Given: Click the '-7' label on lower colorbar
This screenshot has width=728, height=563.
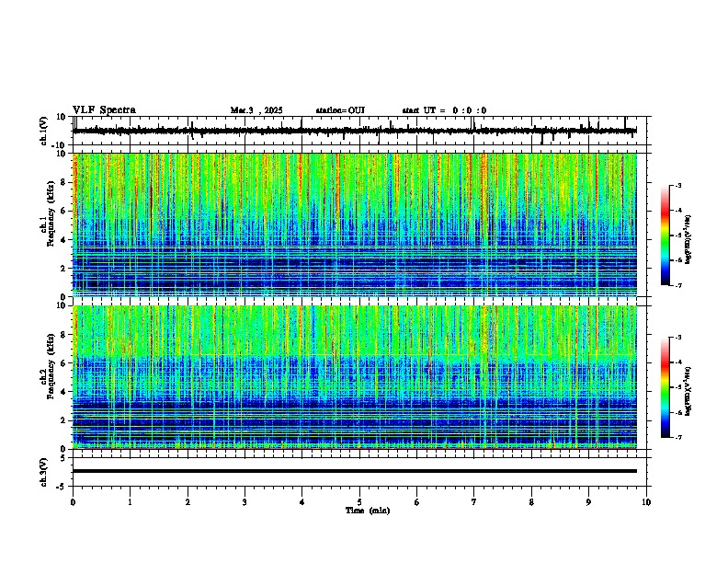Looking at the screenshot, I should tap(678, 437).
